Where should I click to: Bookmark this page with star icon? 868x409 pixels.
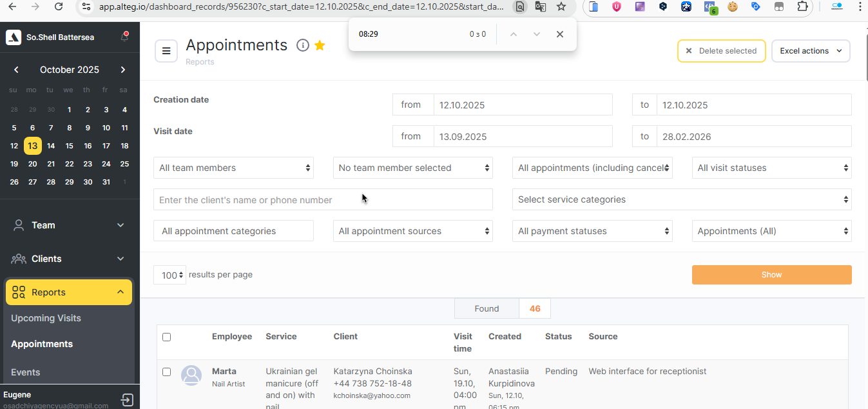pyautogui.click(x=561, y=6)
